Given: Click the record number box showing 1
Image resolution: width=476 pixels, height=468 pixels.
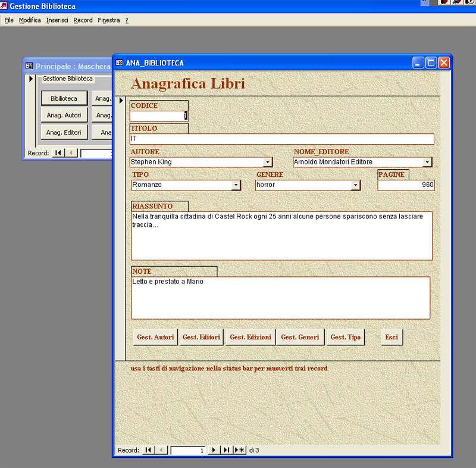Looking at the screenshot, I should click(x=188, y=450).
